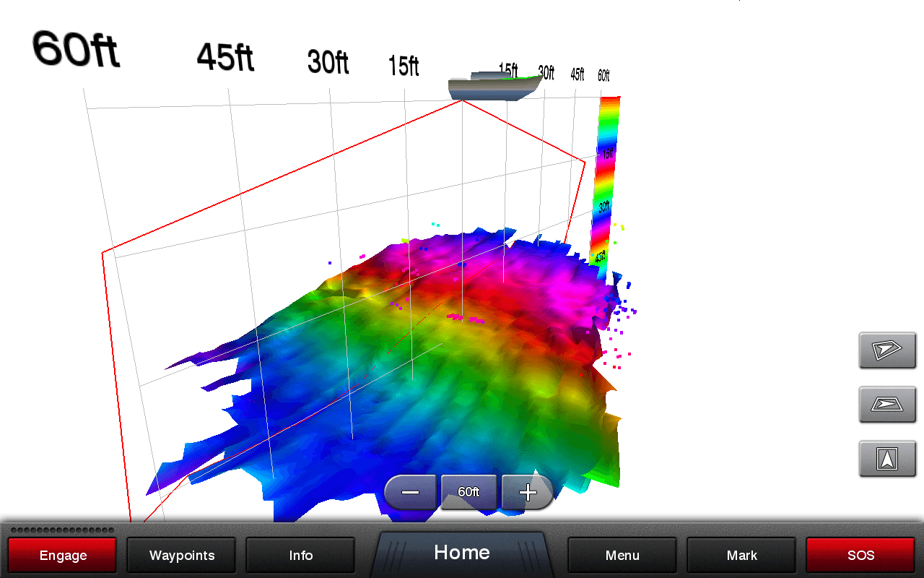Click the large 60ft label at top left
924x578 pixels.
76,49
